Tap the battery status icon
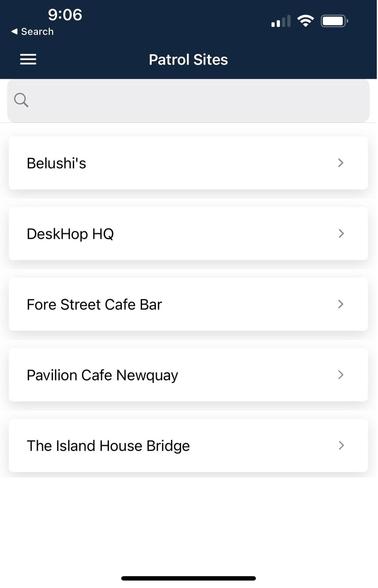378x588 pixels. pos(335,21)
